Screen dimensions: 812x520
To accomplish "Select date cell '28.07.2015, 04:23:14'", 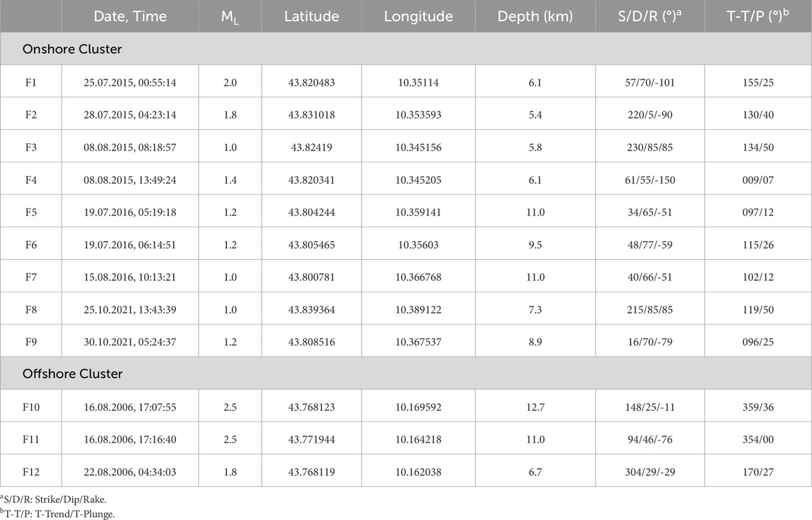I will pos(130,115).
